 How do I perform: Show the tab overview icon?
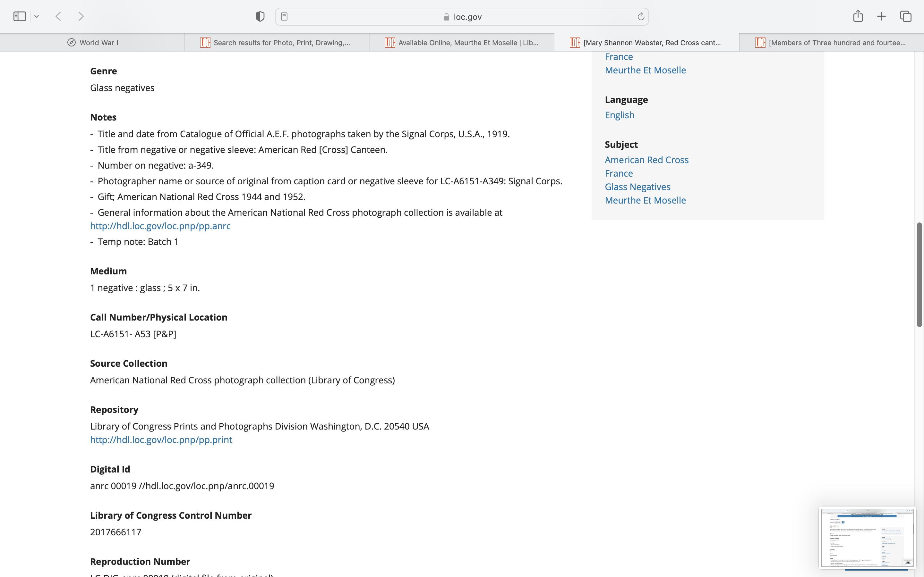906,16
